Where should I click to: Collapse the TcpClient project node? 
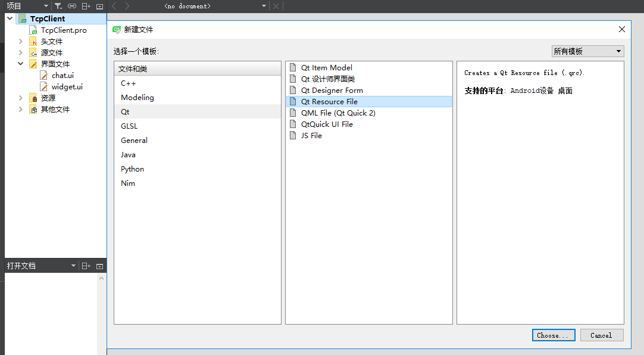10,18
